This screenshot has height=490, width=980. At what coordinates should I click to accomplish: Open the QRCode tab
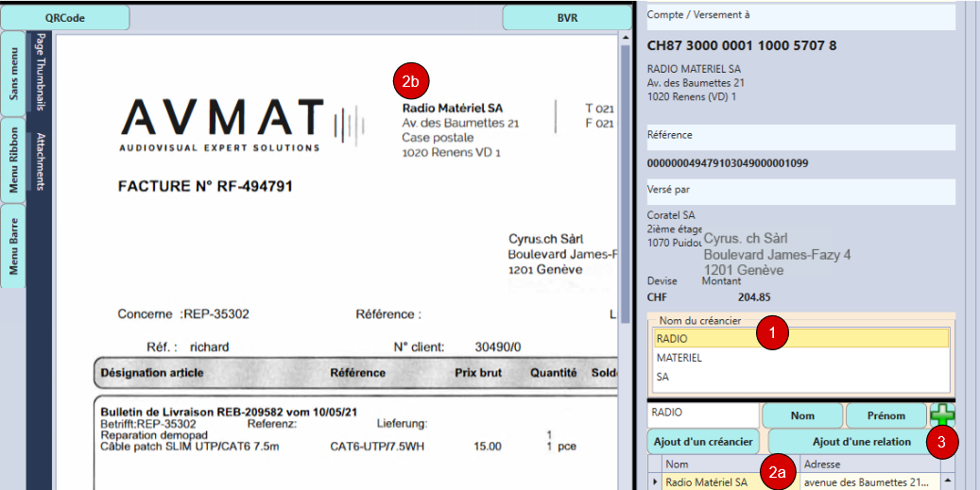point(65,18)
